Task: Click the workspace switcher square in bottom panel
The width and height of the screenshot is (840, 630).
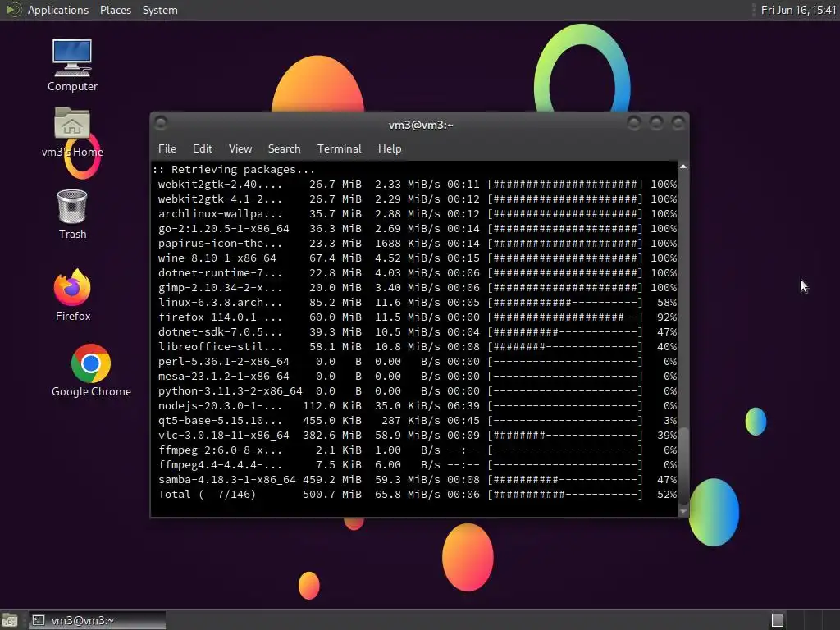Action: [778, 620]
